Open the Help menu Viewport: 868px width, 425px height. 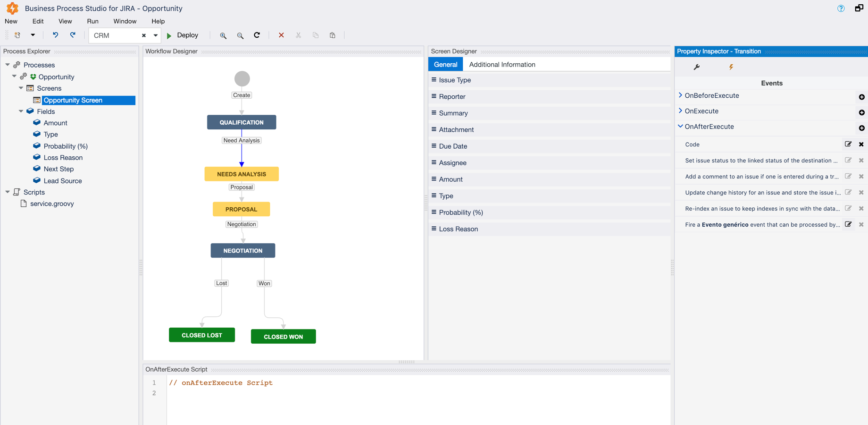coord(158,21)
